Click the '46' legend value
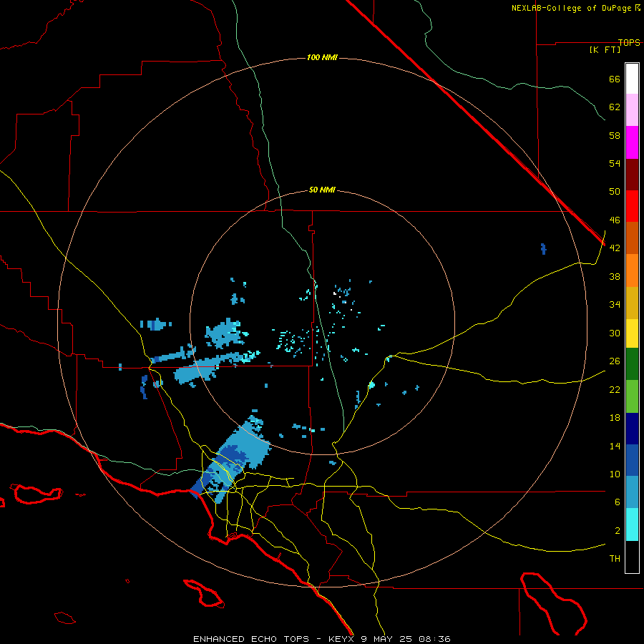Viewport: 644px width, 644px height. [615, 220]
